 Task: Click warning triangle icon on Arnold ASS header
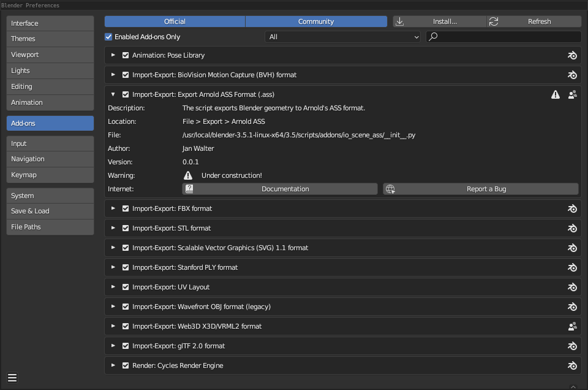pos(556,94)
